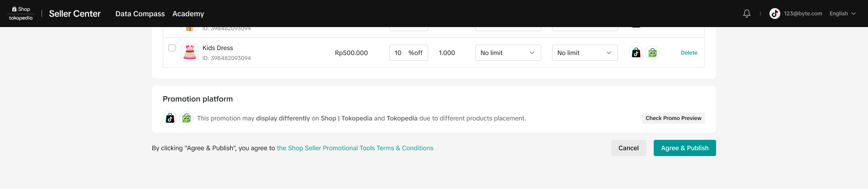Click Tokopedia owl icon under Promotion platform

186,118
